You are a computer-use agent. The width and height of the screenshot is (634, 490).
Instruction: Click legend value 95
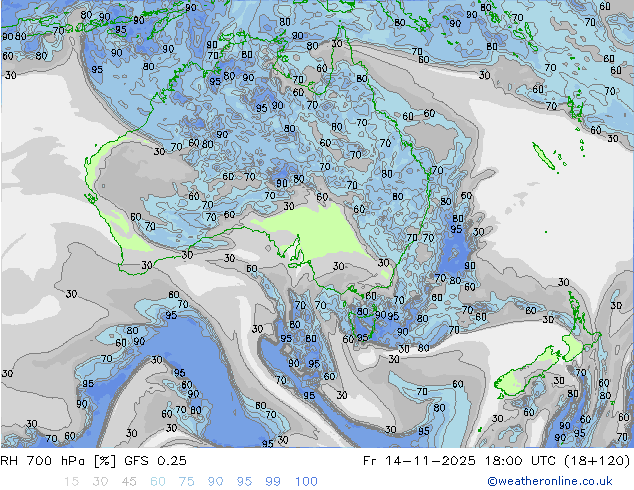tap(244, 482)
